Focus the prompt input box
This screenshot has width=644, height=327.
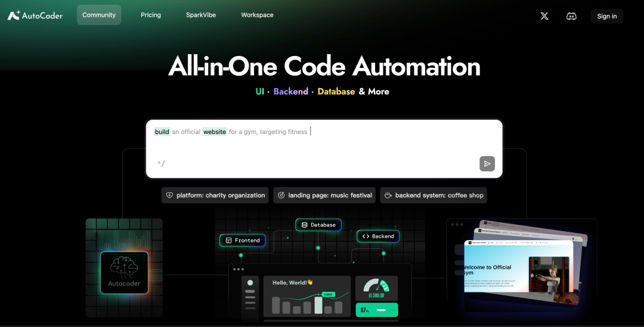324,149
